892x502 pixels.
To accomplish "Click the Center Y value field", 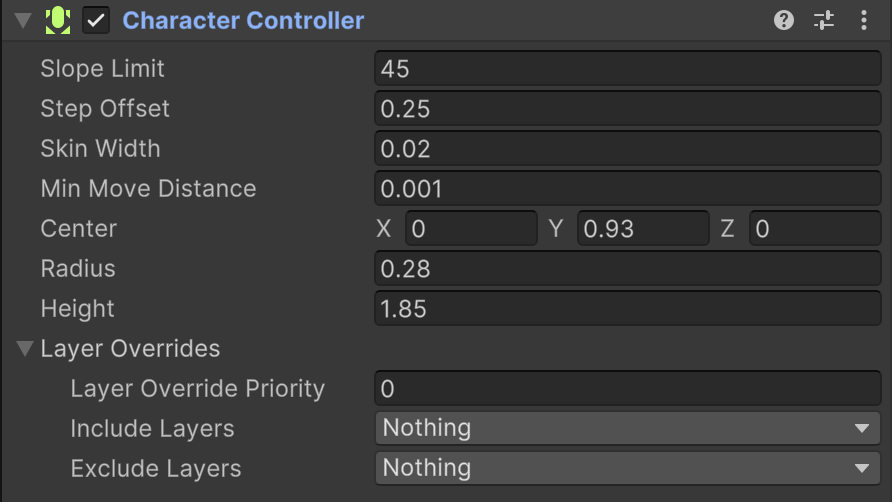I will (643, 228).
